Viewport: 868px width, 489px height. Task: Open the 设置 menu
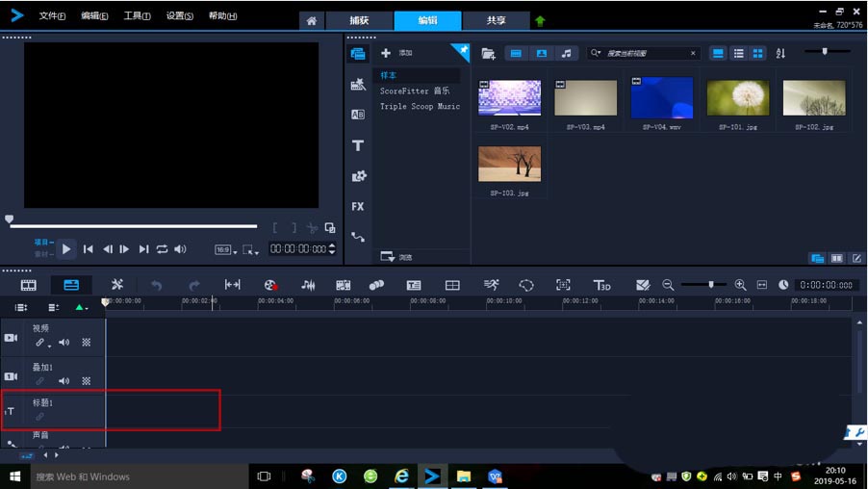179,15
